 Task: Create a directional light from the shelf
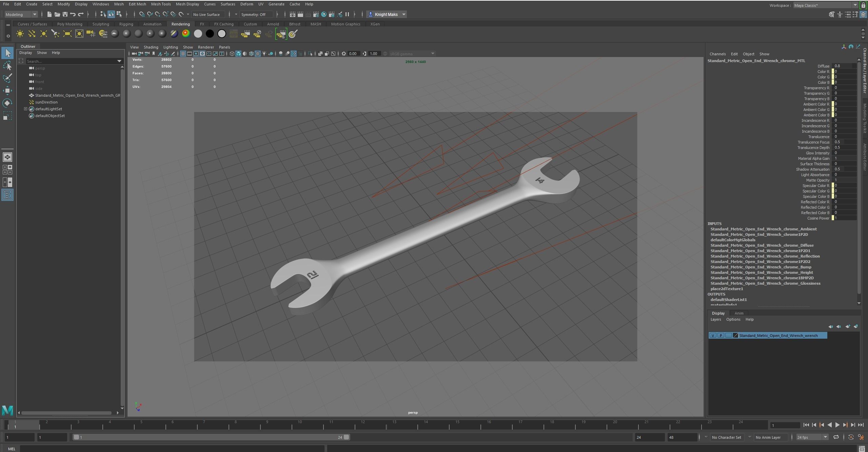(32, 34)
